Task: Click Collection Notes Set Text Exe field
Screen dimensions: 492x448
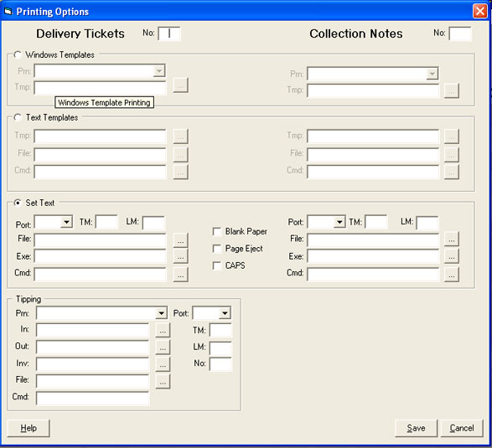Action: (373, 256)
